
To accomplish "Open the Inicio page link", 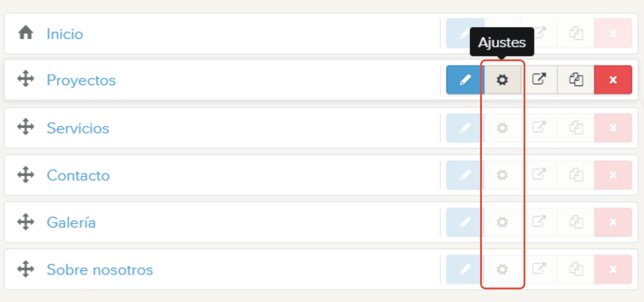I will (x=65, y=34).
